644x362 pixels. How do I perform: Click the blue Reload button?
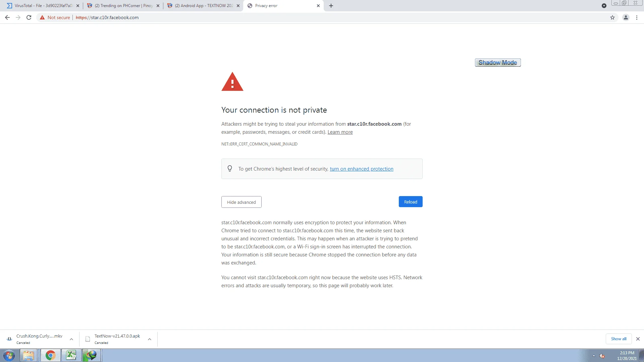(x=411, y=202)
